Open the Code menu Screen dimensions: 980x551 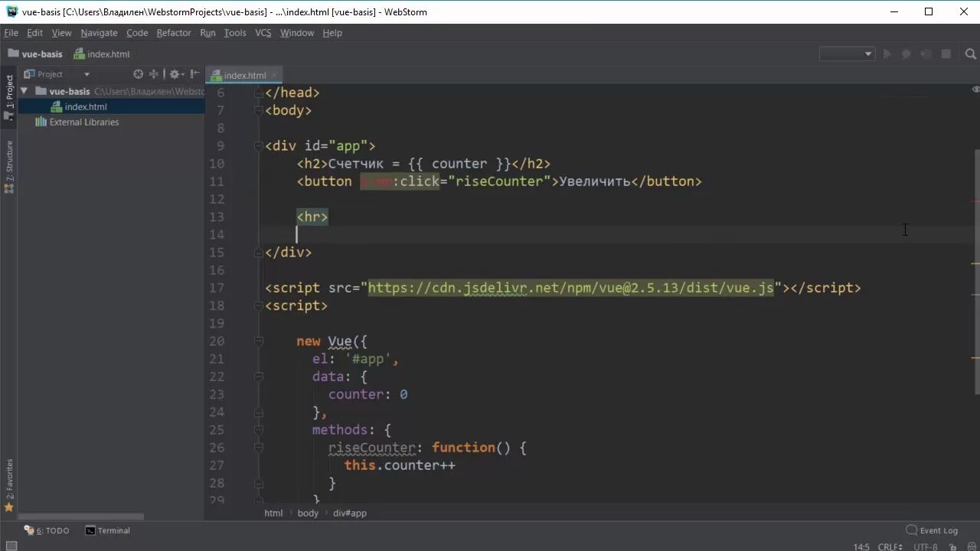click(x=137, y=33)
